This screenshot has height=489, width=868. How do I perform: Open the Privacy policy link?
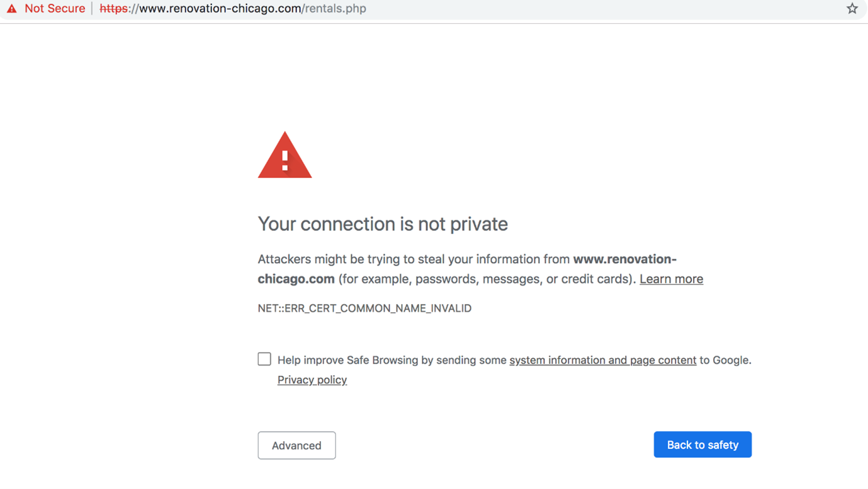pos(312,379)
